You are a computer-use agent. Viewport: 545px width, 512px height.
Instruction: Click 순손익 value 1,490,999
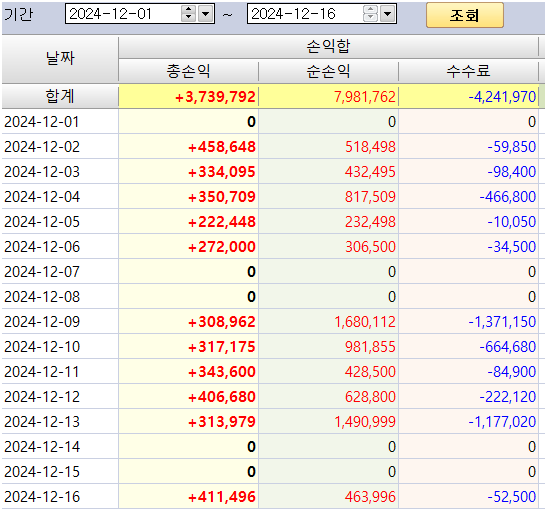click(365, 422)
